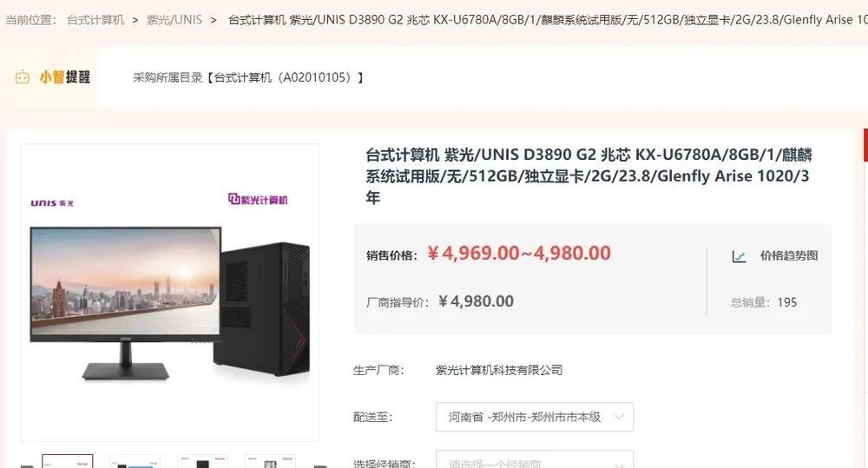The height and width of the screenshot is (468, 868).
Task: Expand the 选择经销商 dropdown
Action: pos(535,460)
